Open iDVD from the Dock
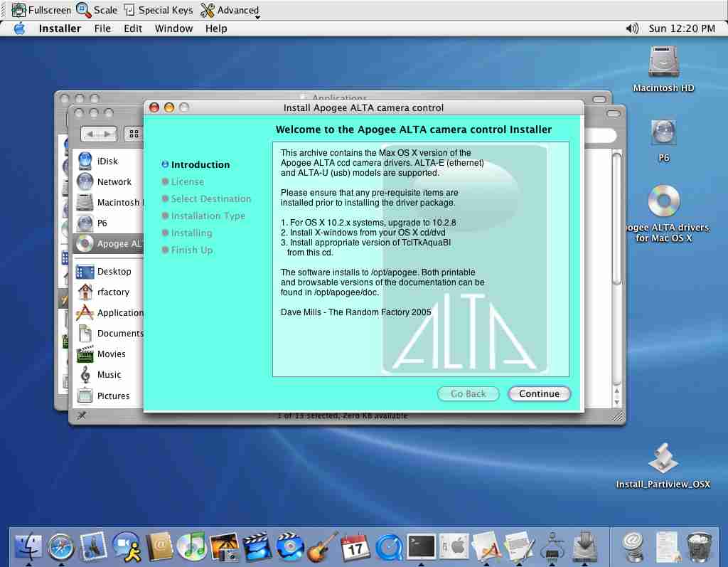Image resolution: width=728 pixels, height=567 pixels. [x=290, y=546]
